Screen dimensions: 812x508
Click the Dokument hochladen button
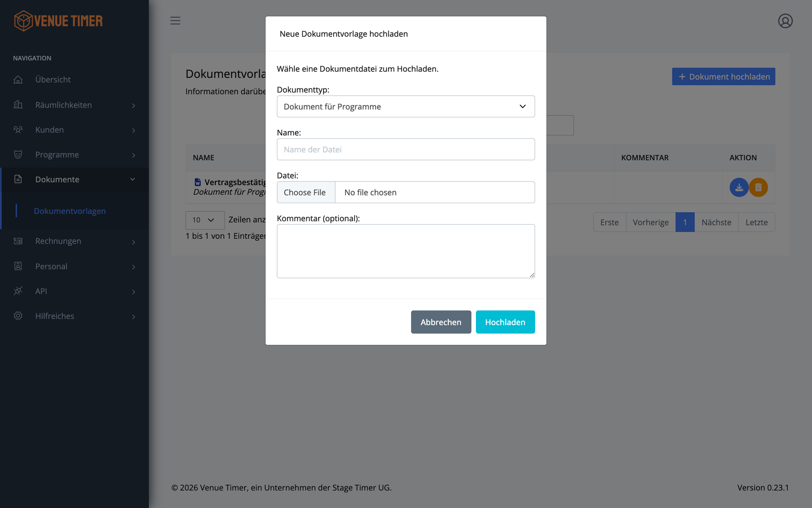pyautogui.click(x=723, y=77)
